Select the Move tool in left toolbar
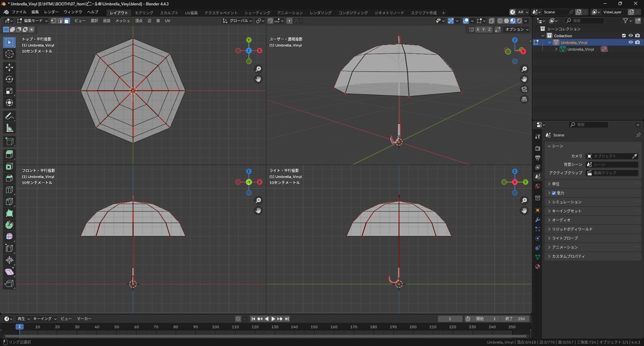644x346 pixels. click(9, 67)
